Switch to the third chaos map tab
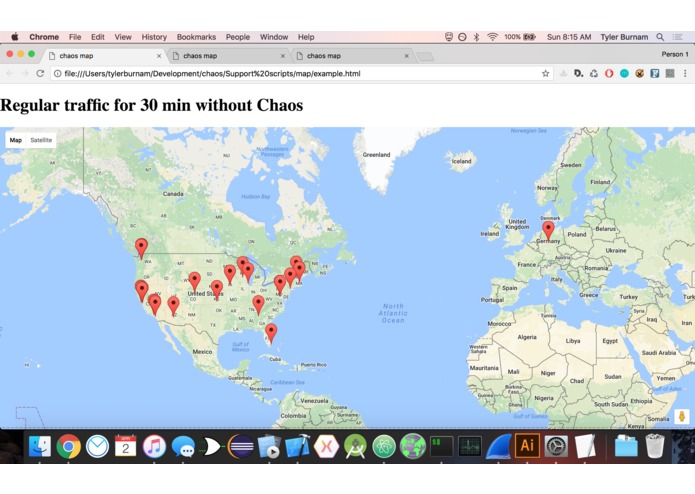This screenshot has height=494, width=695. point(350,56)
